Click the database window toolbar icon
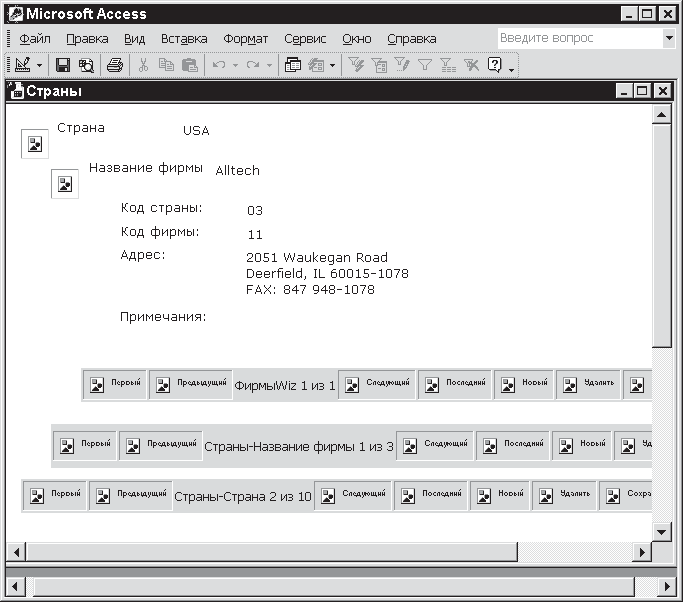683x602 pixels. tap(293, 65)
